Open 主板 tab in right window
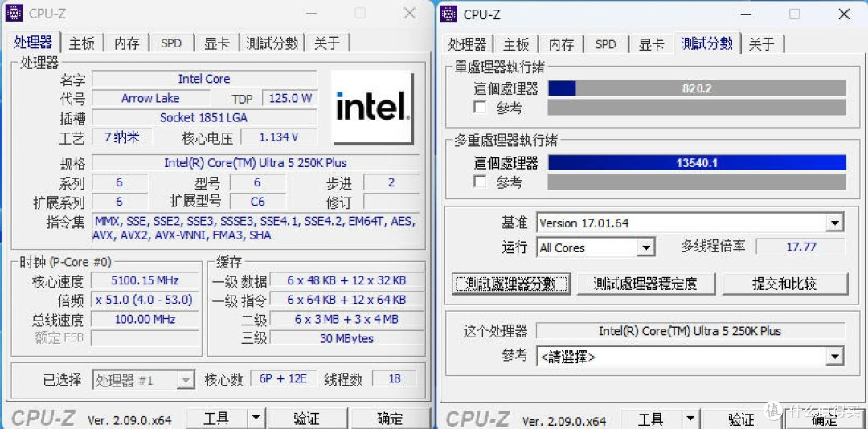 (516, 44)
